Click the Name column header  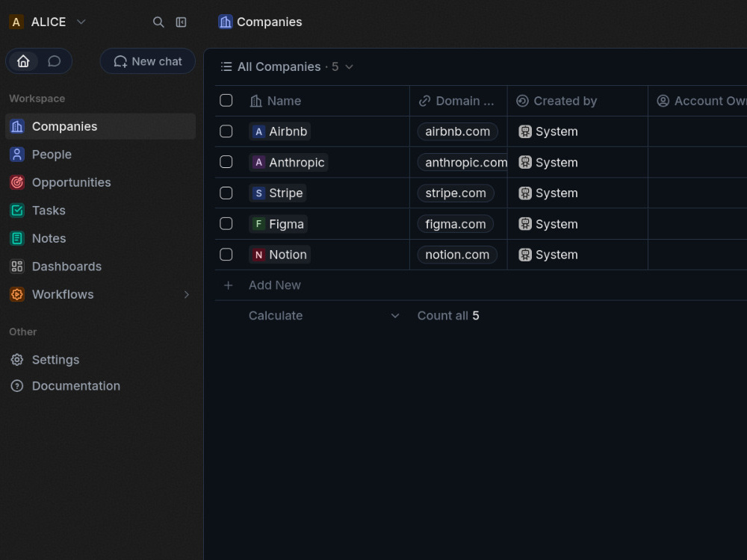click(326, 101)
